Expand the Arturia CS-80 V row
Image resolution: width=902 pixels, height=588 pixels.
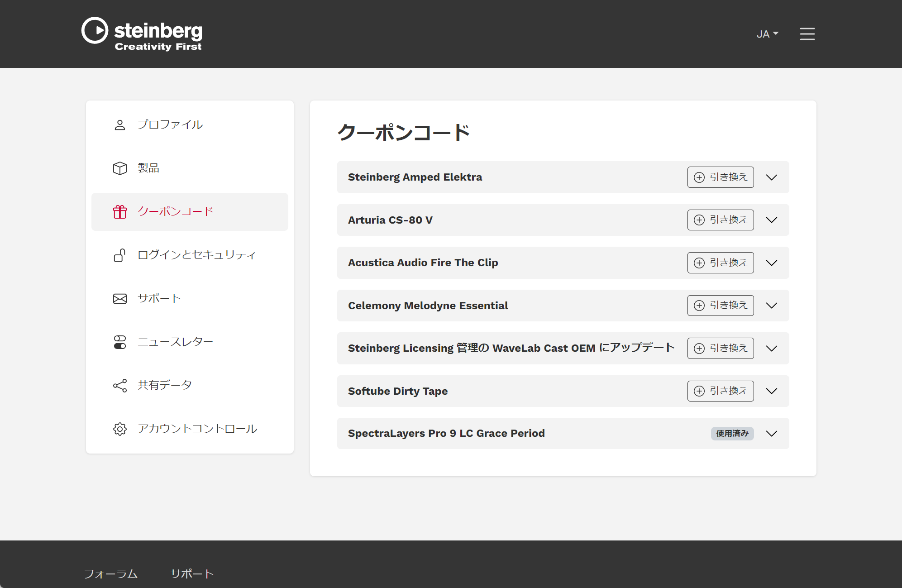[x=772, y=220]
